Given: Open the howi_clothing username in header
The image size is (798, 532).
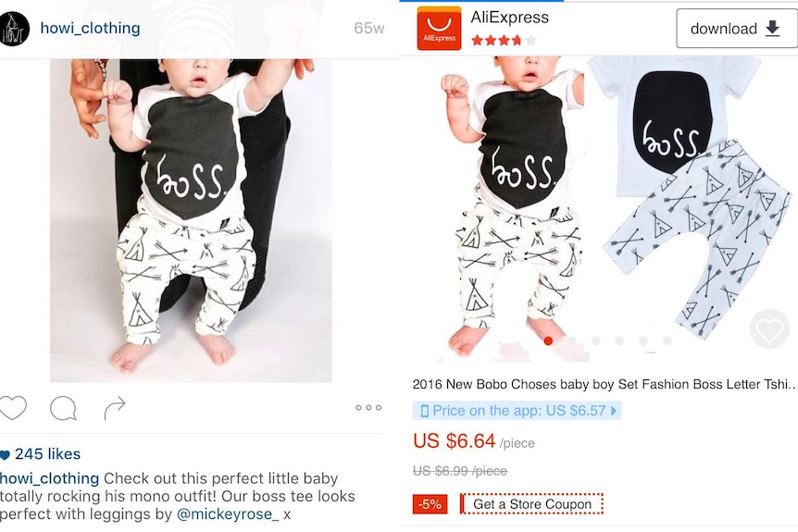Looking at the screenshot, I should coord(90,28).
